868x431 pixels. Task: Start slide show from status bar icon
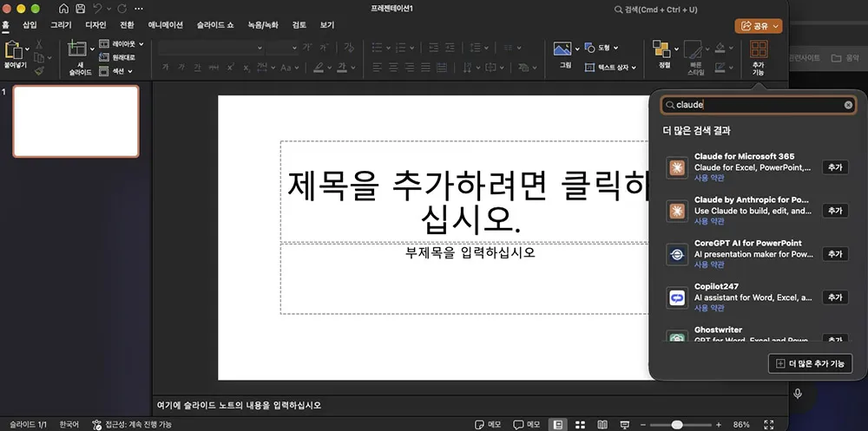pyautogui.click(x=624, y=424)
